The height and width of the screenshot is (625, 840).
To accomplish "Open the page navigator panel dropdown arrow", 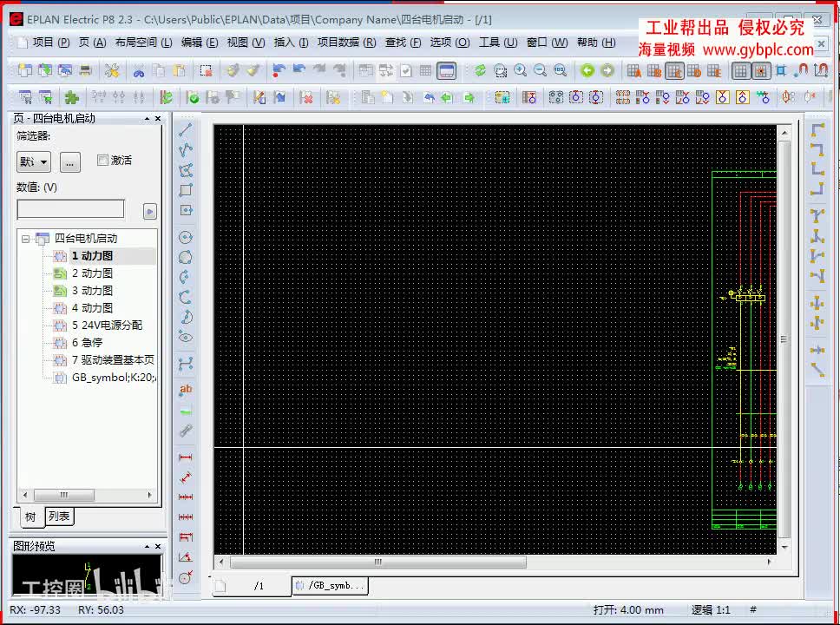I will pos(147,118).
